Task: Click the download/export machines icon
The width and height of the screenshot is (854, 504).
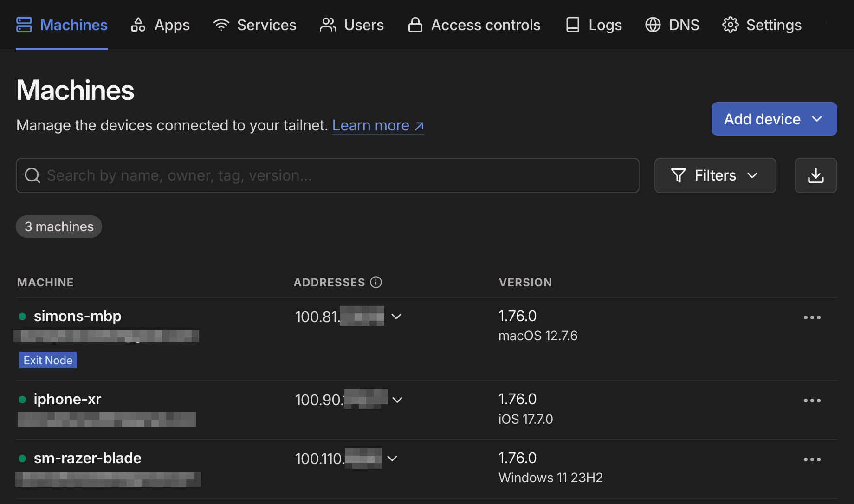Action: pyautogui.click(x=815, y=175)
